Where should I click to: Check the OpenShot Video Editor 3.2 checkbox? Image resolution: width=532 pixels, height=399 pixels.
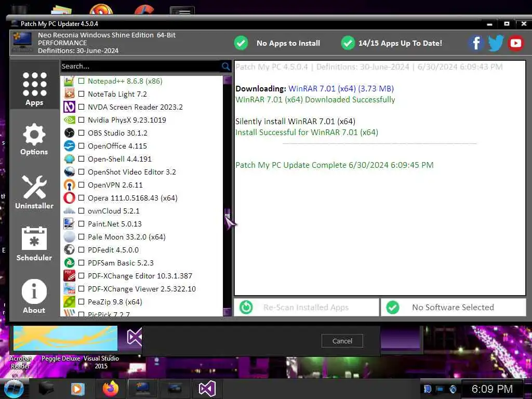tap(82, 171)
